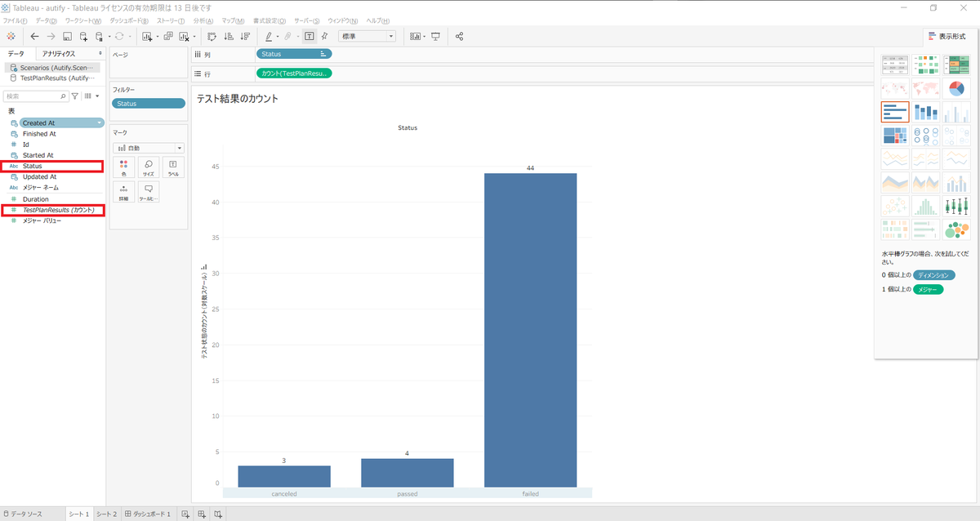Open the mark type 自動 dropdown

[x=149, y=148]
